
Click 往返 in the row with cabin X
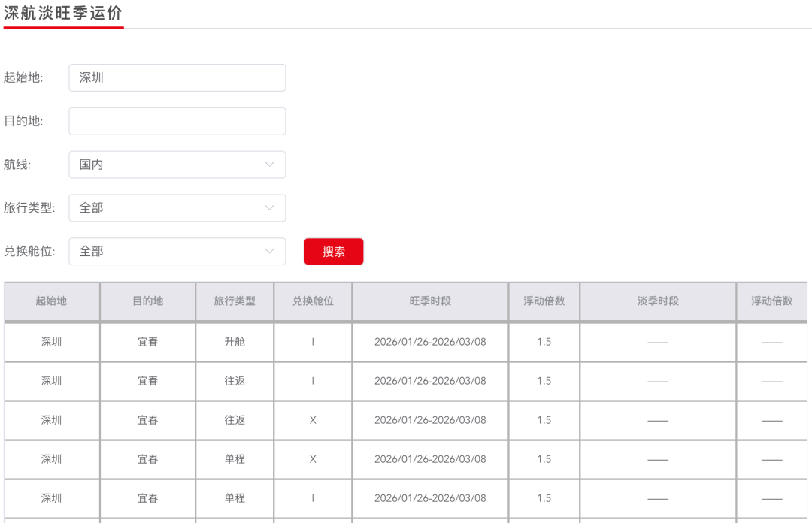(235, 420)
